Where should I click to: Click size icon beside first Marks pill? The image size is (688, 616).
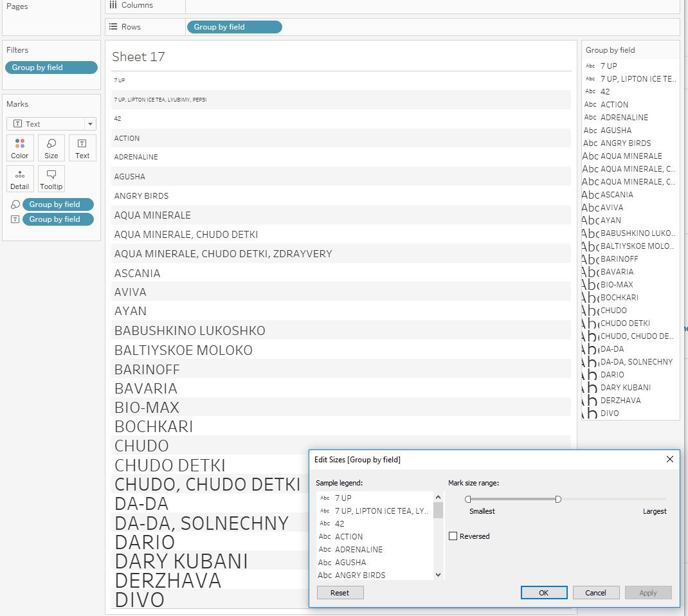15,204
